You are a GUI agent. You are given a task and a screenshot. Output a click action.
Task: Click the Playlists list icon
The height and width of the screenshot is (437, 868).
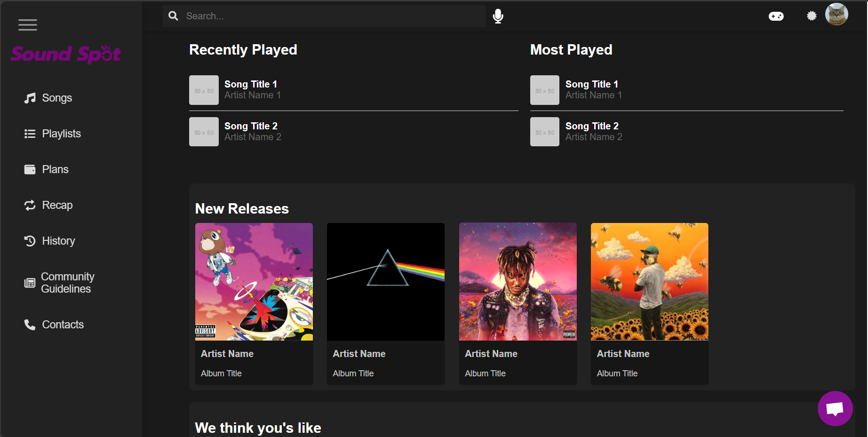[30, 134]
